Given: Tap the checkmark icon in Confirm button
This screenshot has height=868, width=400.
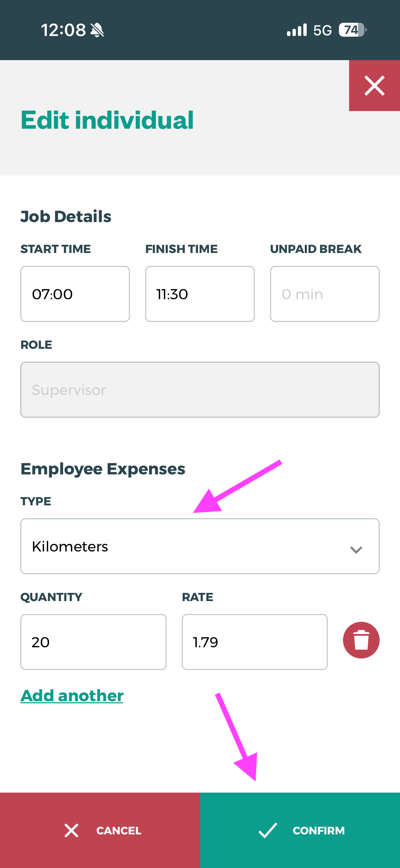Looking at the screenshot, I should (x=268, y=830).
